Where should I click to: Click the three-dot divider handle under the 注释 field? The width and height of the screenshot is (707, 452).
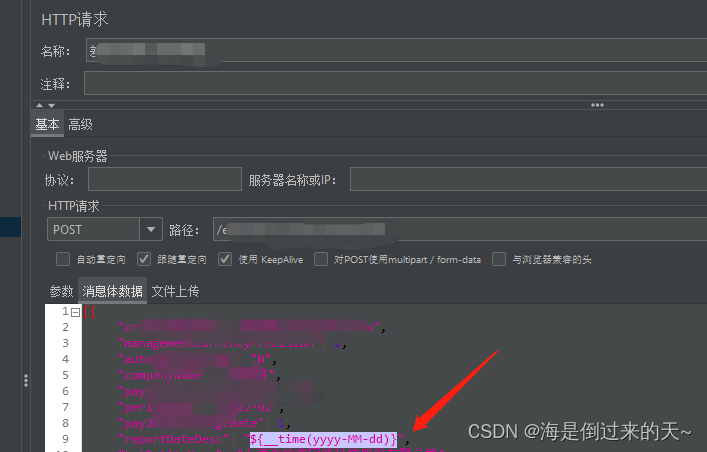point(597,105)
